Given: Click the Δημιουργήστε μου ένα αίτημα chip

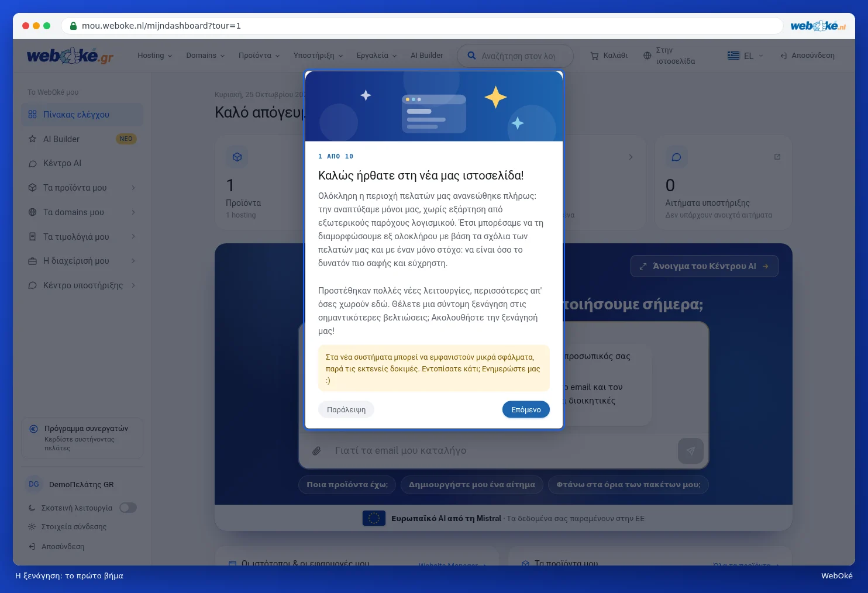Looking at the screenshot, I should point(472,484).
